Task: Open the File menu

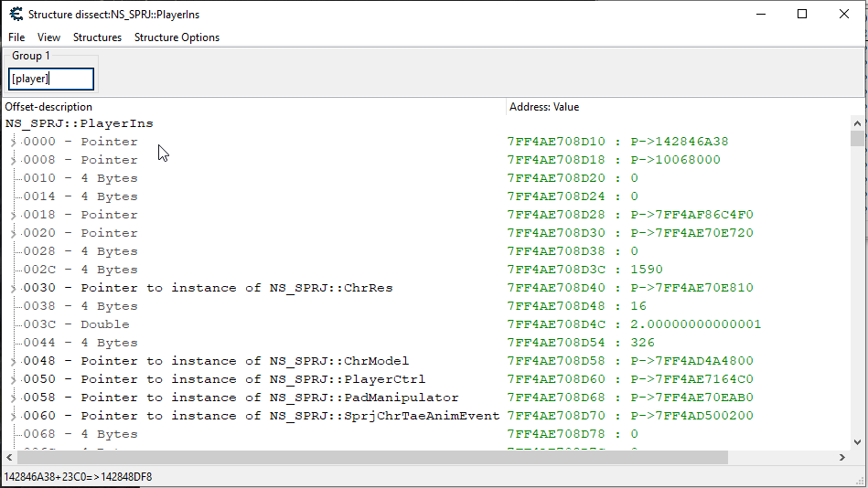Action: [16, 37]
